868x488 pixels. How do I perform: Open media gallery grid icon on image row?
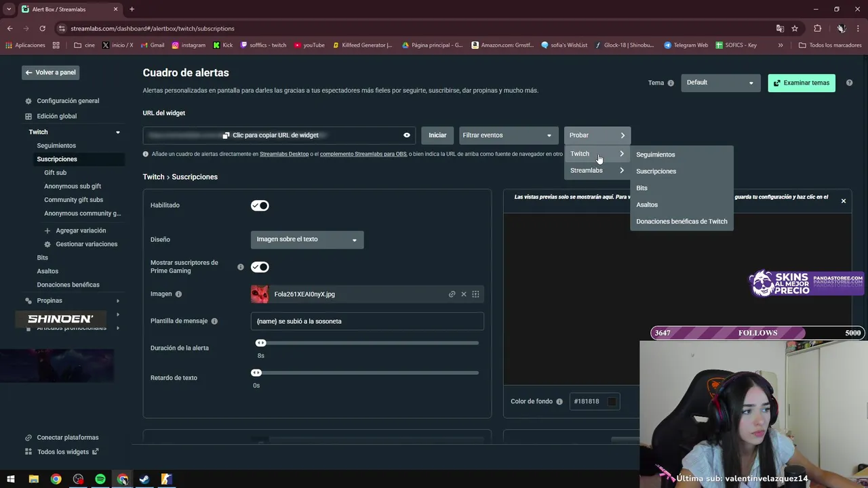pos(475,294)
